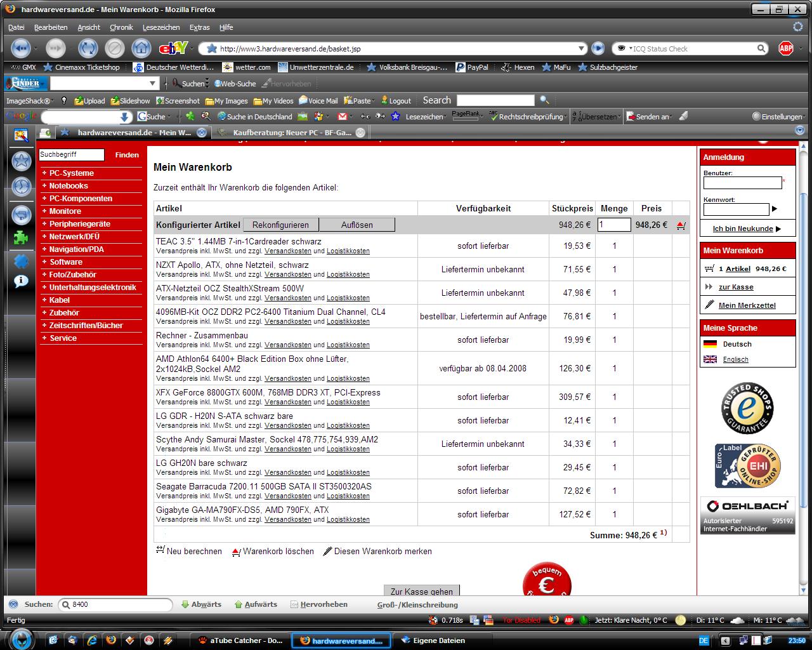812x650 pixels.
Task: Close the hardwareversand.de tab
Action: (202, 133)
